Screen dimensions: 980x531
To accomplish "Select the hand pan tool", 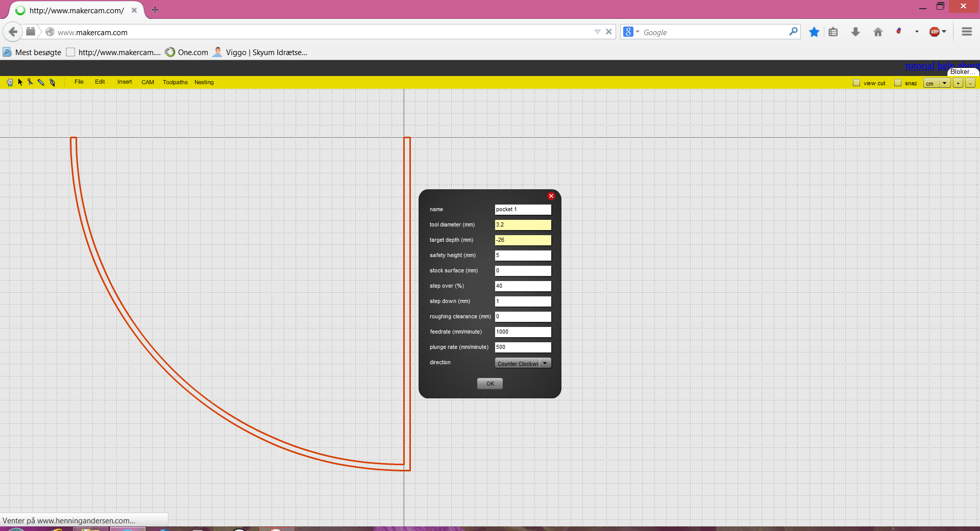I will [x=10, y=82].
